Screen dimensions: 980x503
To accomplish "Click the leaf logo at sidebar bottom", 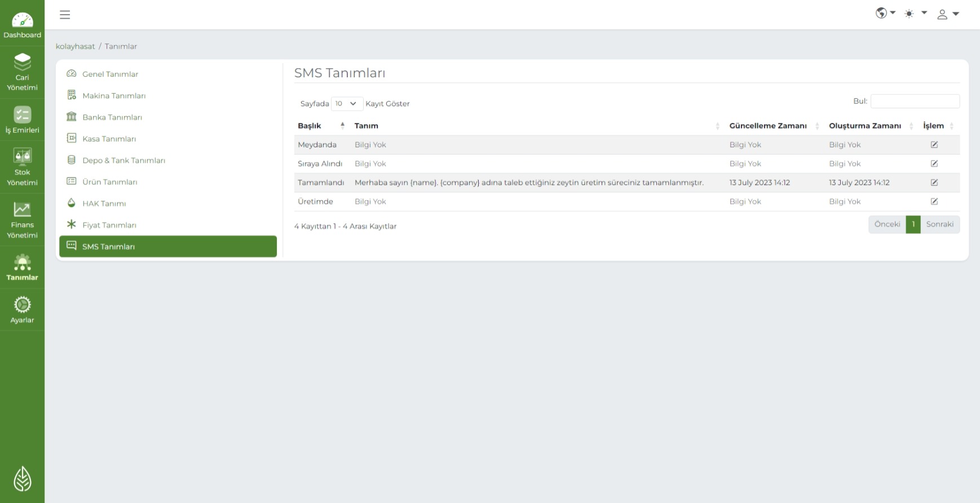I will (22, 479).
